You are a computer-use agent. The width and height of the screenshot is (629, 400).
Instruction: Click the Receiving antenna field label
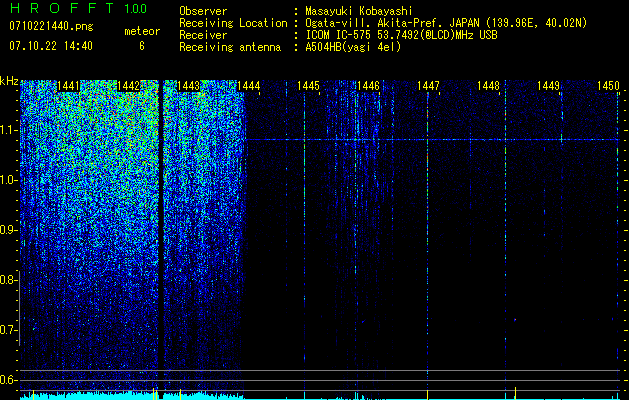(230, 47)
